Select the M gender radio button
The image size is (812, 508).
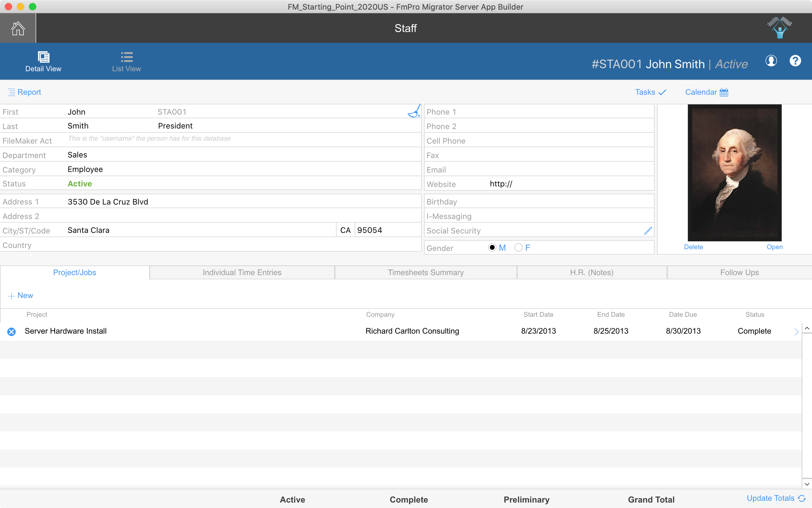point(492,248)
